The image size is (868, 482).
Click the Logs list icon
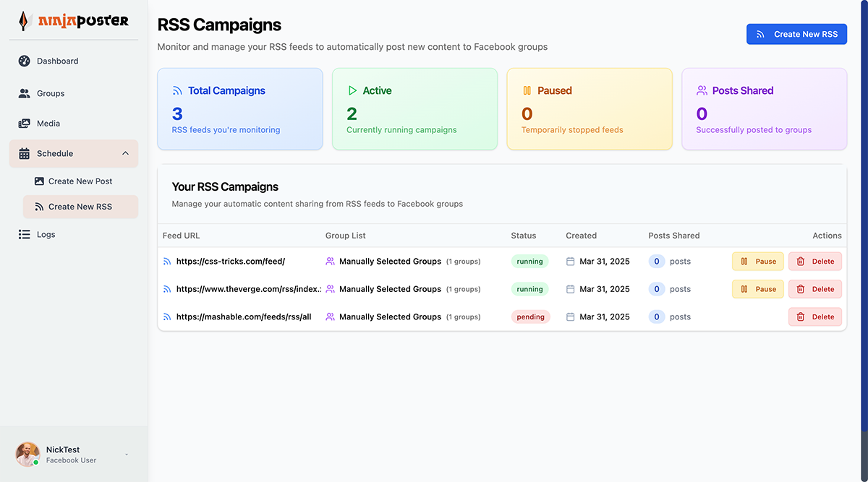click(x=24, y=234)
